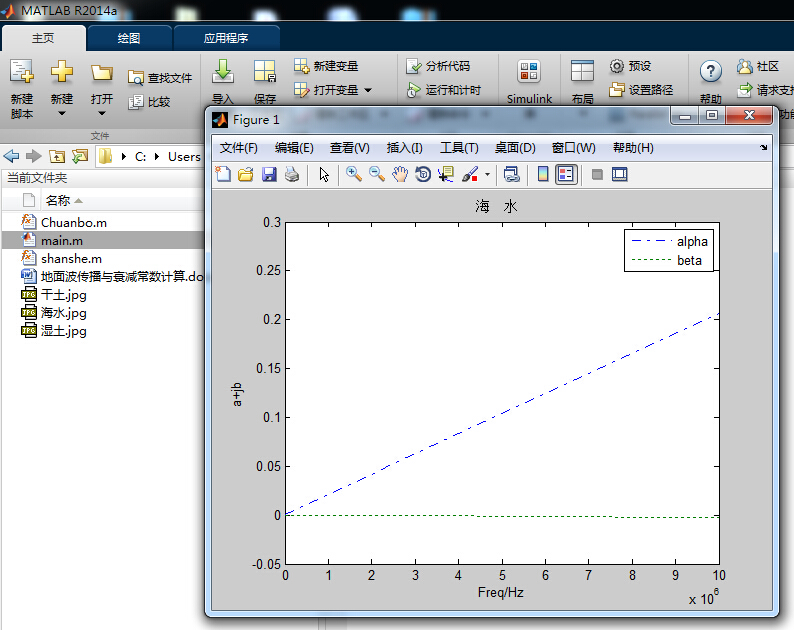Toggle Data Cursor tool
The height and width of the screenshot is (630, 794).
pyautogui.click(x=446, y=175)
